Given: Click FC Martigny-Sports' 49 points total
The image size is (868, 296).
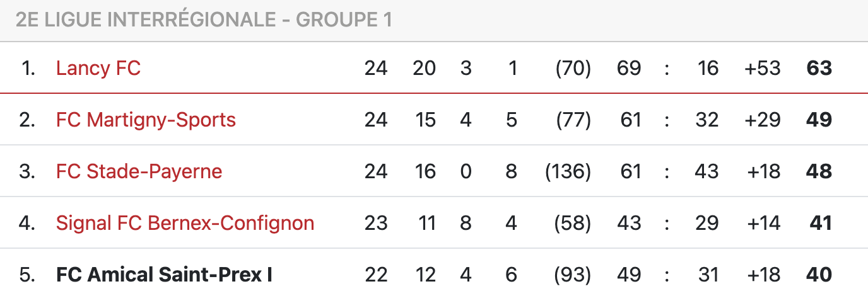Looking at the screenshot, I should 819,120.
